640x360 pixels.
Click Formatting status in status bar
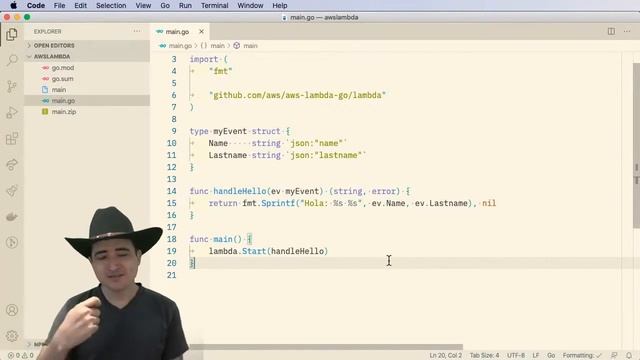click(582, 356)
